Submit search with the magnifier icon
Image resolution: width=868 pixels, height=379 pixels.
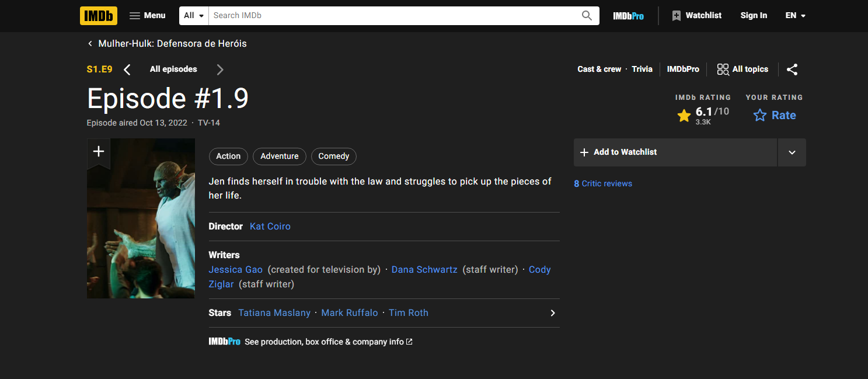pyautogui.click(x=587, y=16)
